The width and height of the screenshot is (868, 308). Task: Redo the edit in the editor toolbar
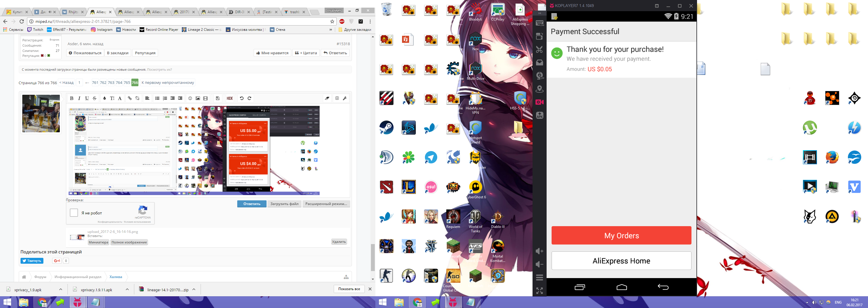(249, 98)
